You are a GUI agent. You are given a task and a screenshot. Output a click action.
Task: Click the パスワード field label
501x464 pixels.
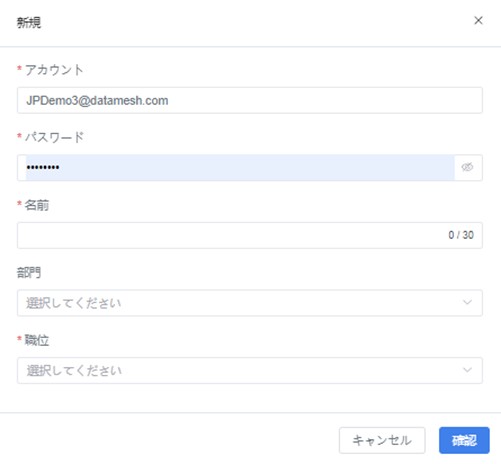point(54,137)
